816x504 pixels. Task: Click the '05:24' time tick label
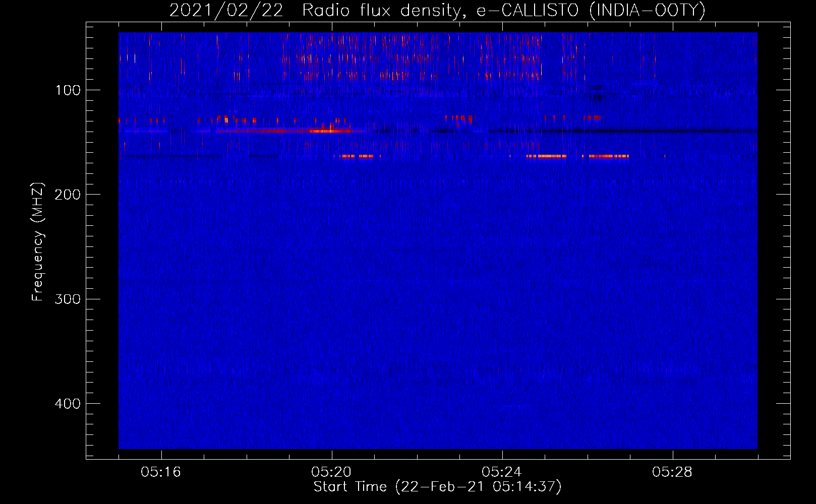(x=502, y=472)
